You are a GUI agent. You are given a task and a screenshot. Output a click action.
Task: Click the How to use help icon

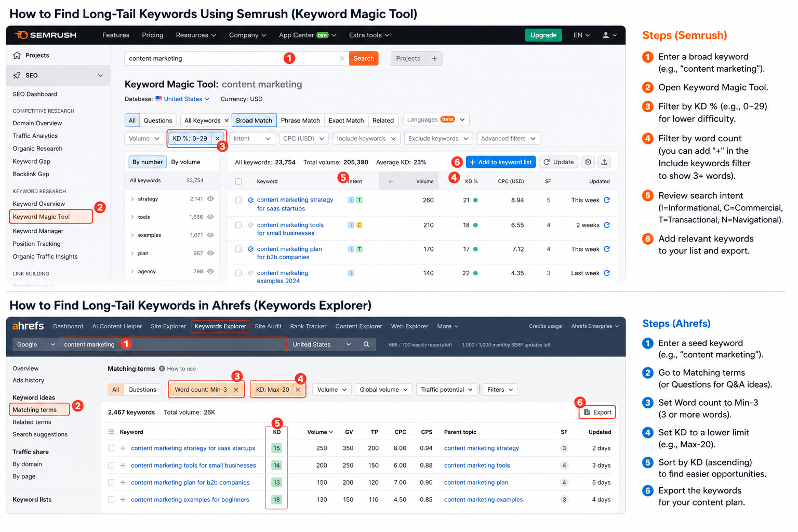(x=162, y=369)
